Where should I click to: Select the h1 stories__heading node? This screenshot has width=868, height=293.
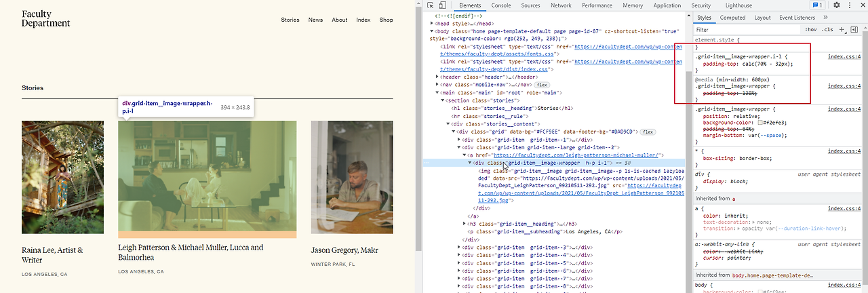(512, 108)
